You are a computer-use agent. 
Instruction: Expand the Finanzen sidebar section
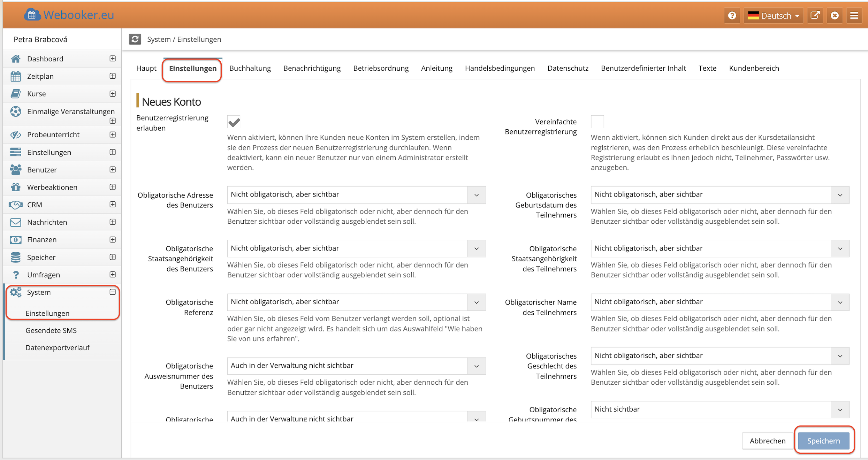pyautogui.click(x=113, y=240)
